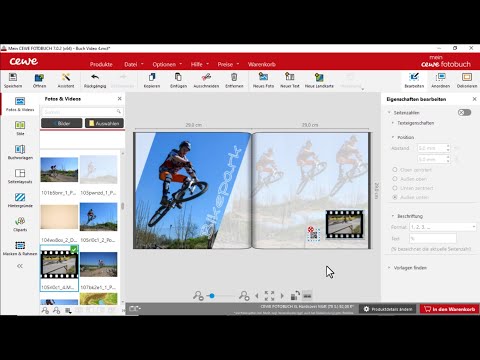Select the video frame on the right page
Image resolution: width=480 pixels, height=360 pixels.
click(x=344, y=224)
